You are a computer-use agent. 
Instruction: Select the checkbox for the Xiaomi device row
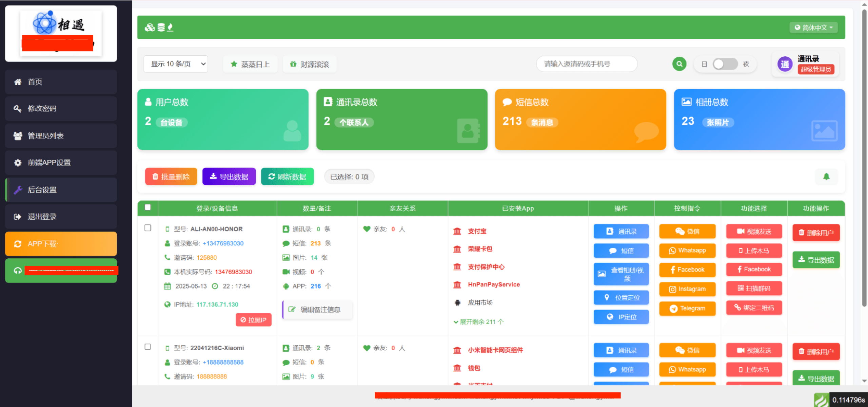tap(147, 347)
